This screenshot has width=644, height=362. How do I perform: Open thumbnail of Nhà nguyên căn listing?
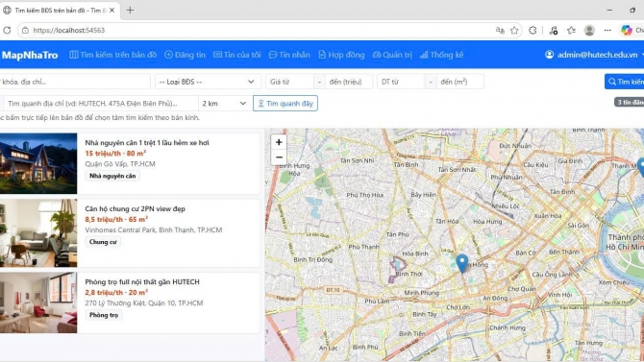click(38, 163)
